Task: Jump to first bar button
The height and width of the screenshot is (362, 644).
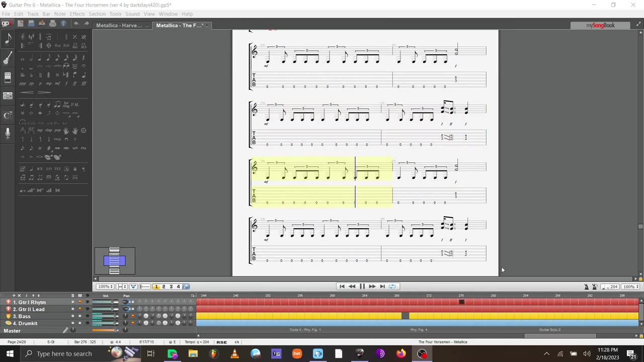Action: [342, 287]
